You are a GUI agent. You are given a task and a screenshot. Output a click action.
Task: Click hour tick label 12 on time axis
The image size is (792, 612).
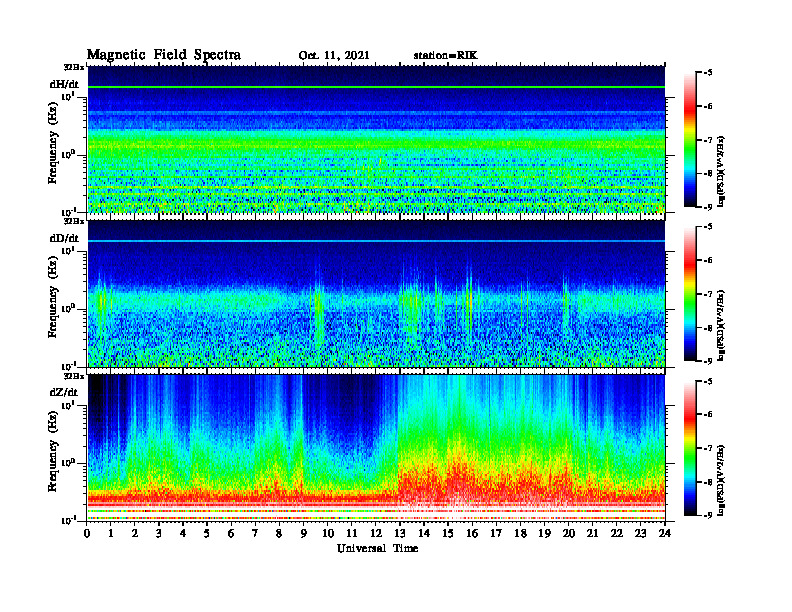click(375, 534)
